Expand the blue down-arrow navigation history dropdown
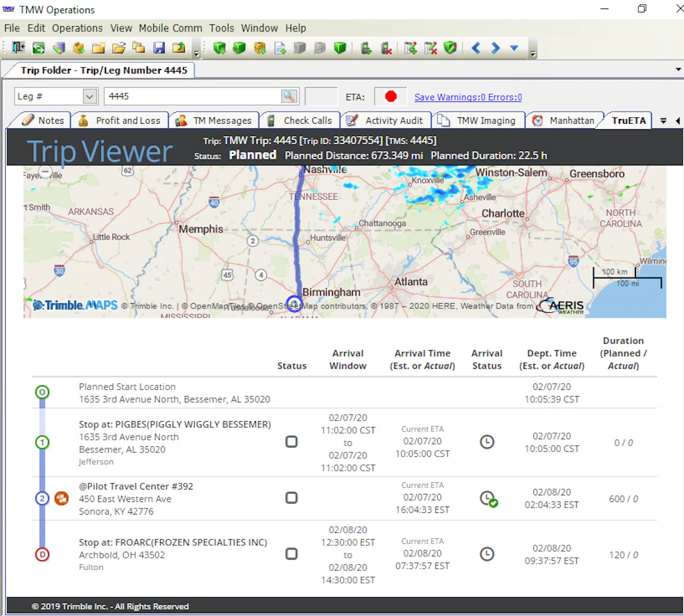 [514, 48]
